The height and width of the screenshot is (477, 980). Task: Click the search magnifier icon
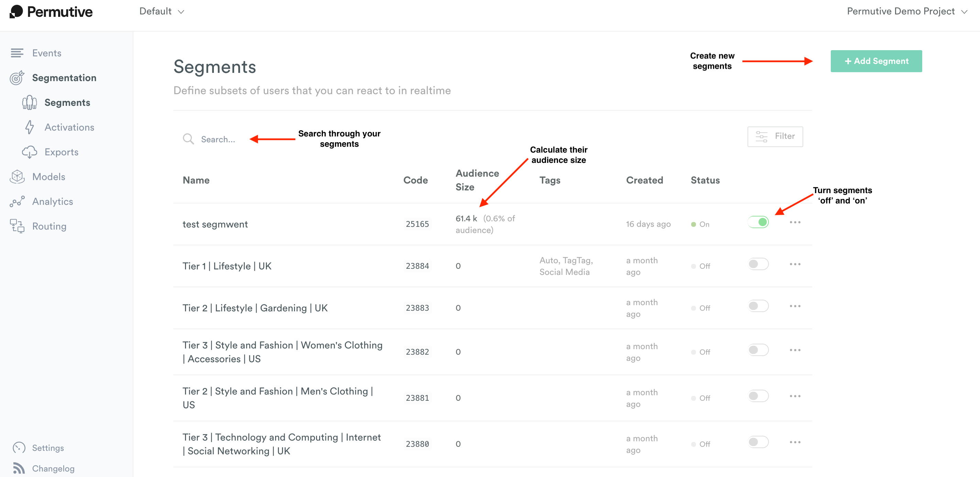[188, 139]
